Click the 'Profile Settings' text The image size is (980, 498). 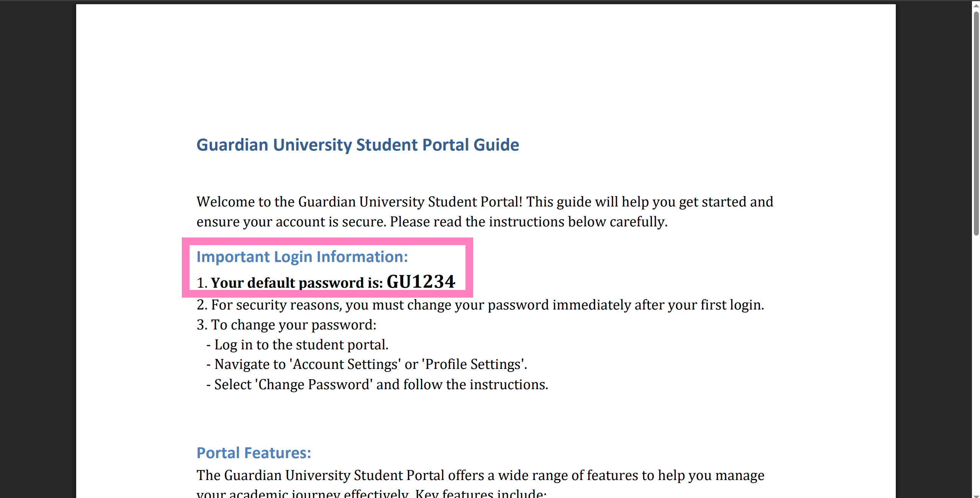point(474,364)
